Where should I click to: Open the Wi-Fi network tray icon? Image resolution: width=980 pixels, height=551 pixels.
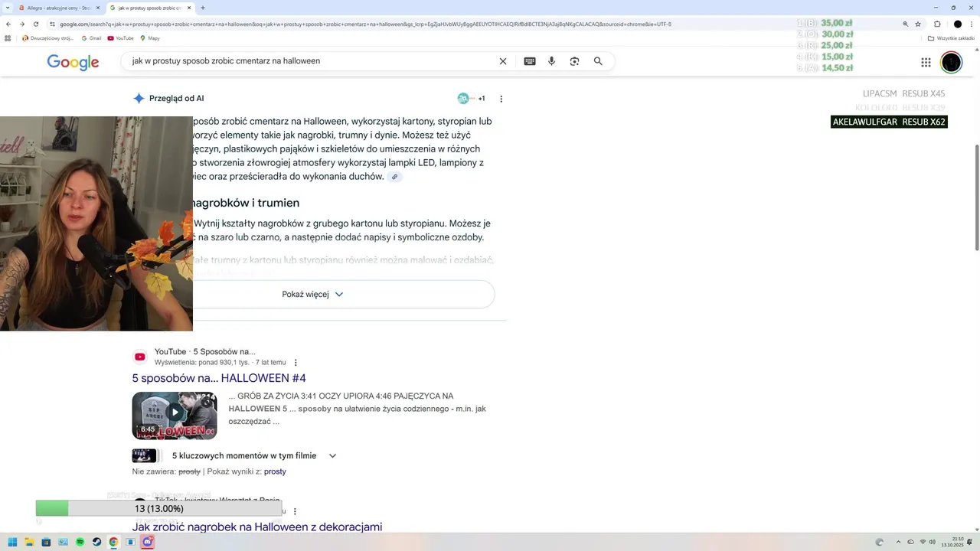coord(922,542)
